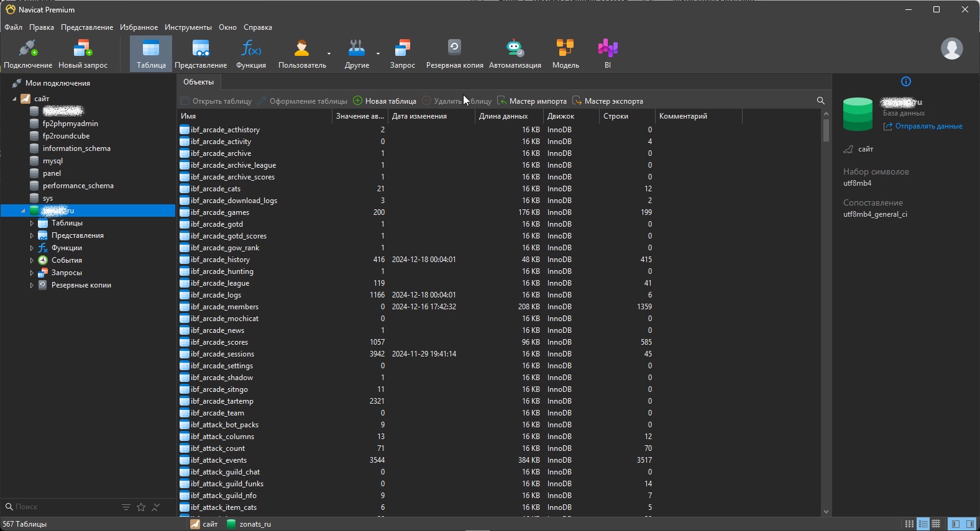Viewport: 980px width, 531px height.
Task: Open the Пользователь dropdown arrow
Action: click(x=329, y=54)
